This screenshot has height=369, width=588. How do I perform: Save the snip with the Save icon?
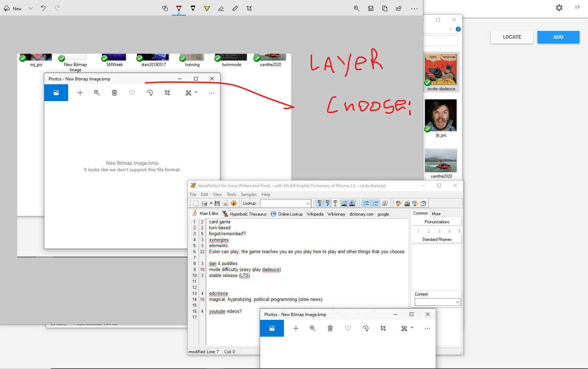pyautogui.click(x=371, y=8)
